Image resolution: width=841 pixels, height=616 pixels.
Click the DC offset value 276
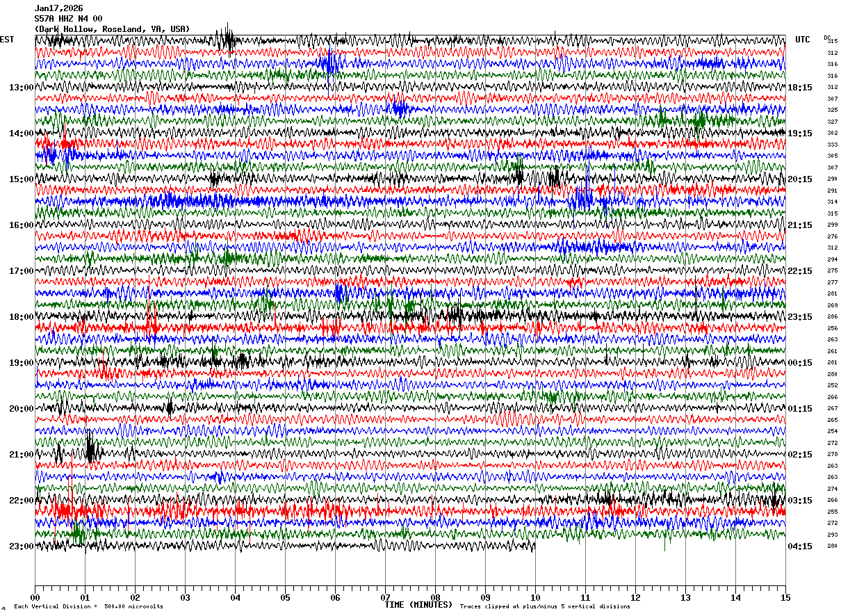(x=832, y=236)
